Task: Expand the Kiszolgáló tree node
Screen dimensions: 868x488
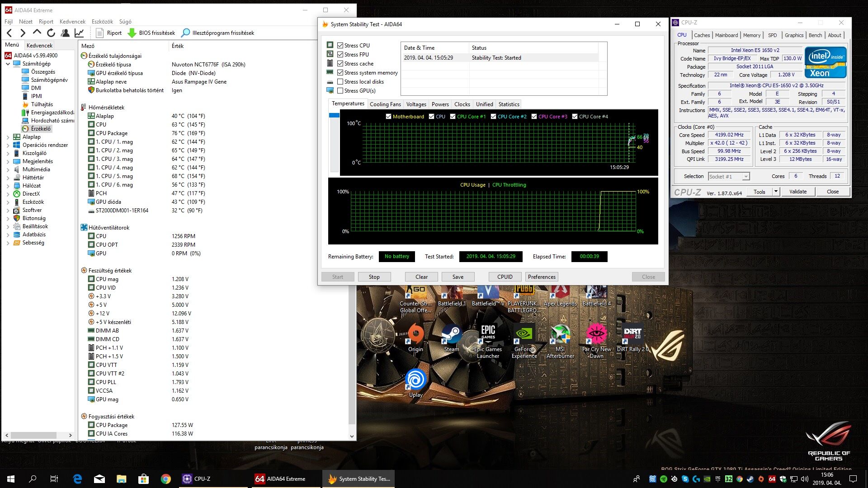Action: (x=8, y=153)
